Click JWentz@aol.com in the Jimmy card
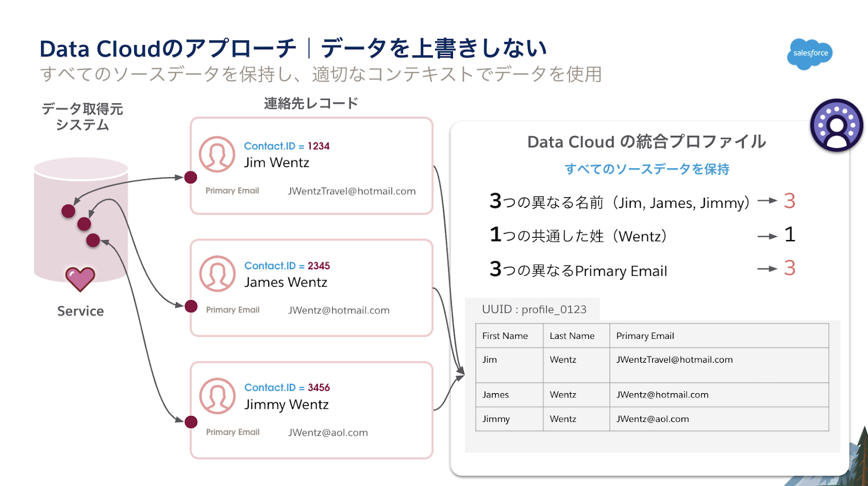 328,433
